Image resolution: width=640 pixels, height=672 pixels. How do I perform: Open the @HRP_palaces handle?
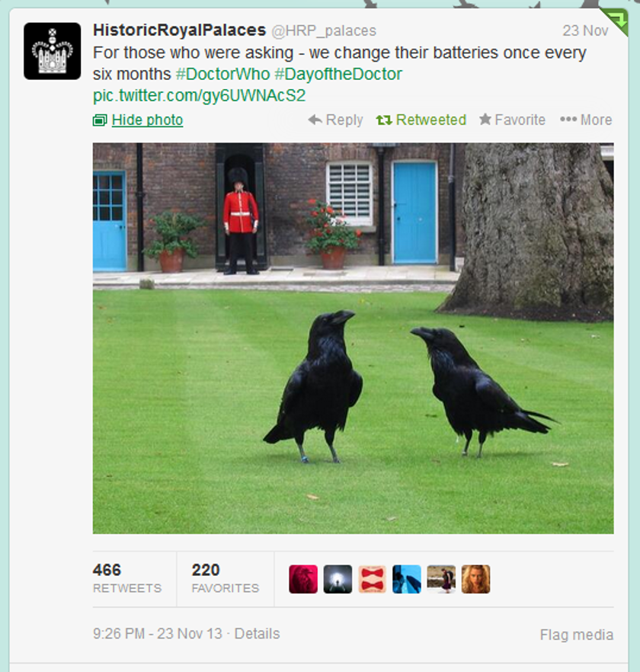[324, 30]
